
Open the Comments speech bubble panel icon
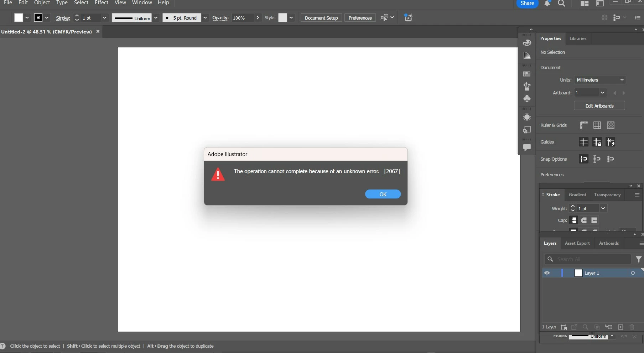[527, 147]
